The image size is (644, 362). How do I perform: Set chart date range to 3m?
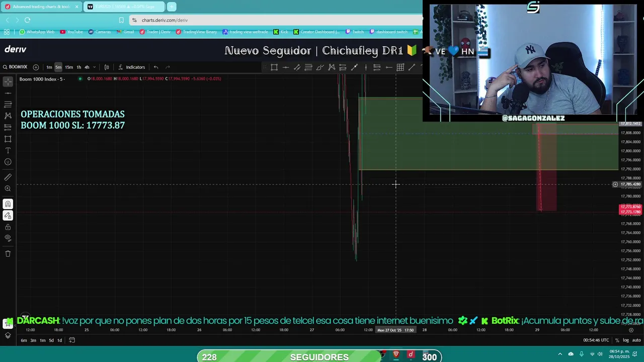pyautogui.click(x=33, y=340)
